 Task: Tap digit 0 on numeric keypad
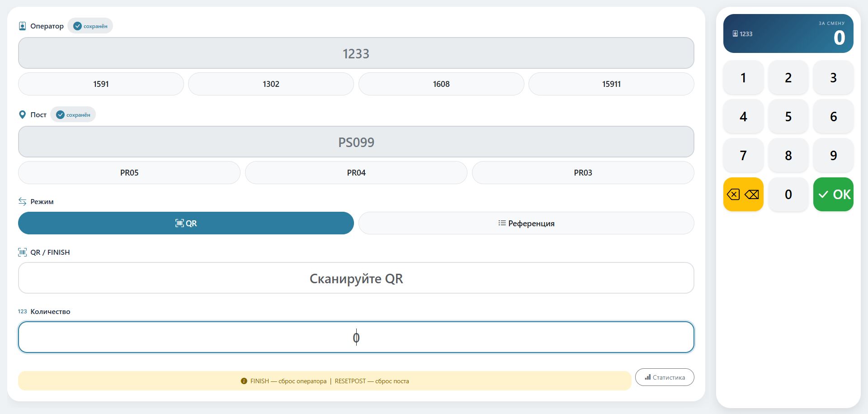(788, 194)
